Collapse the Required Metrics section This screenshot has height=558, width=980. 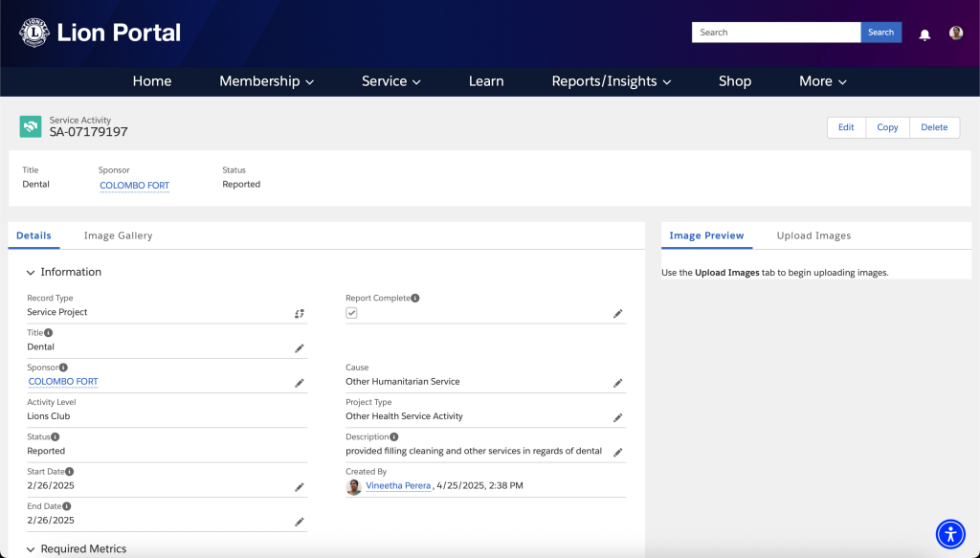click(31, 549)
